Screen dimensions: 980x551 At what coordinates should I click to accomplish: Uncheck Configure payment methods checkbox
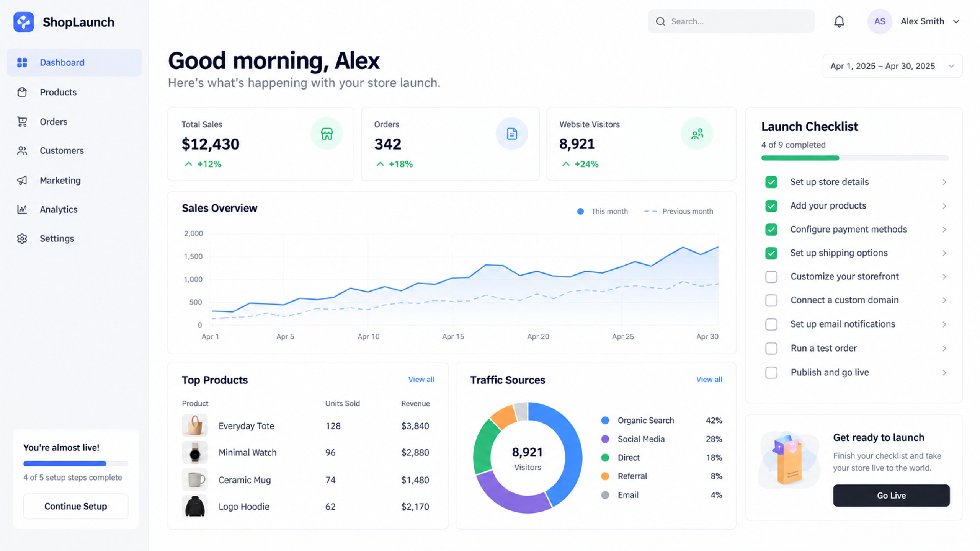point(771,230)
